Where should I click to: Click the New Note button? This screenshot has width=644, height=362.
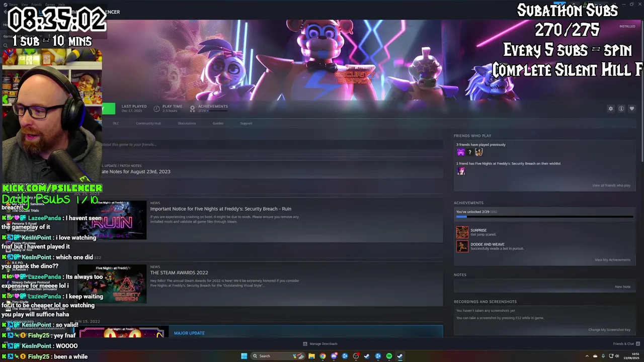click(622, 287)
